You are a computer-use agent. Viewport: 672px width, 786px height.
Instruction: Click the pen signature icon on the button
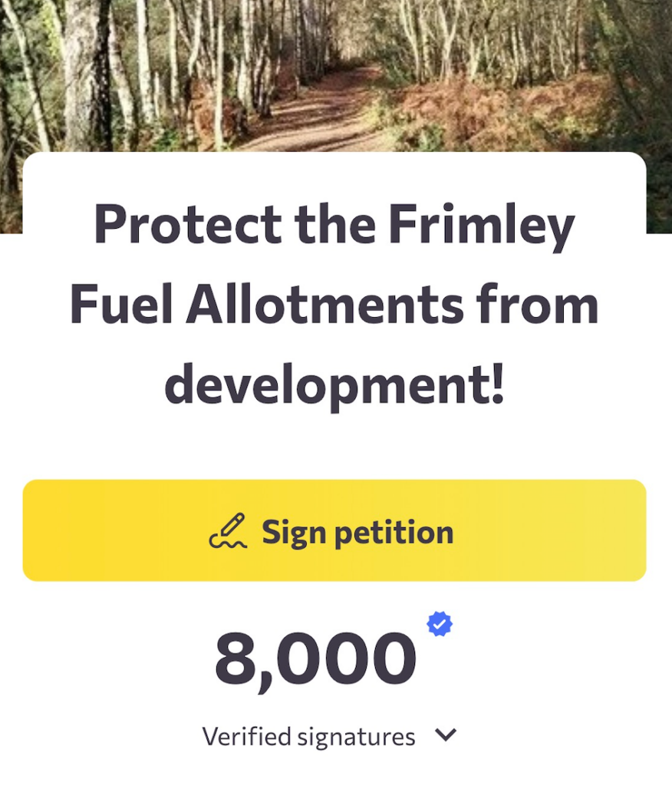coord(228,531)
